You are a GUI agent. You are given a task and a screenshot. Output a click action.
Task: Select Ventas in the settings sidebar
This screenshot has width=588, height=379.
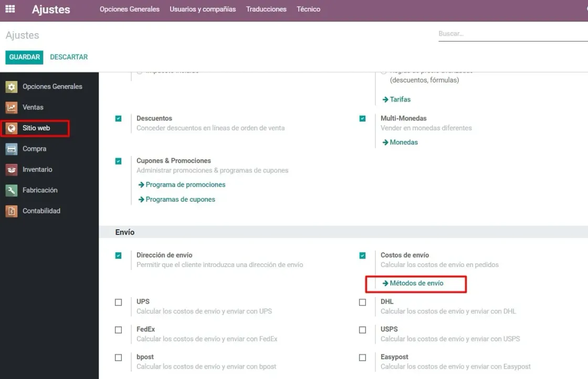click(33, 107)
